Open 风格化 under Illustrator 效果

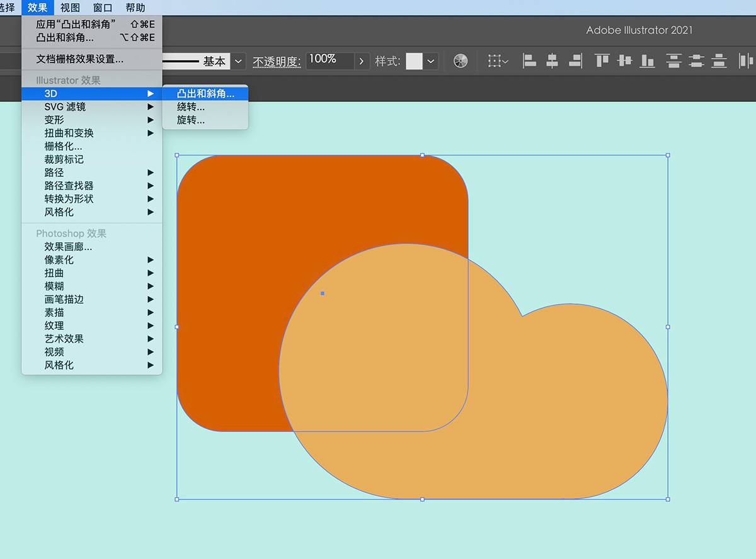(92, 212)
